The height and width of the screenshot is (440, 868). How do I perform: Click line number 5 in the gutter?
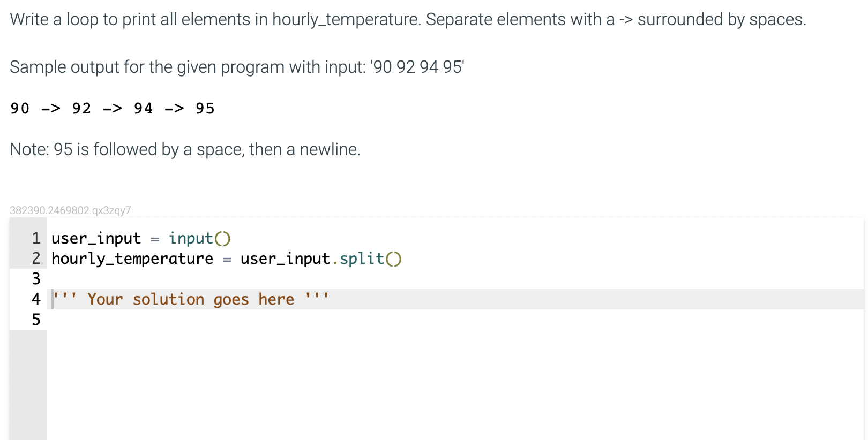[x=36, y=320]
